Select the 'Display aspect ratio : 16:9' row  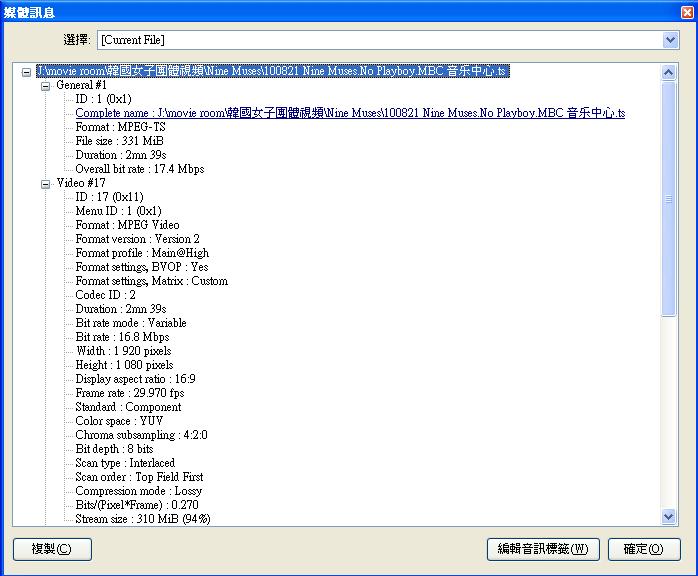(x=135, y=379)
